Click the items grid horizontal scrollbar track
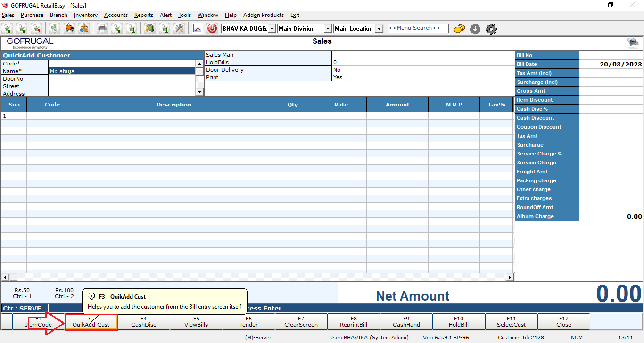This screenshot has height=343, width=644. pos(259,277)
